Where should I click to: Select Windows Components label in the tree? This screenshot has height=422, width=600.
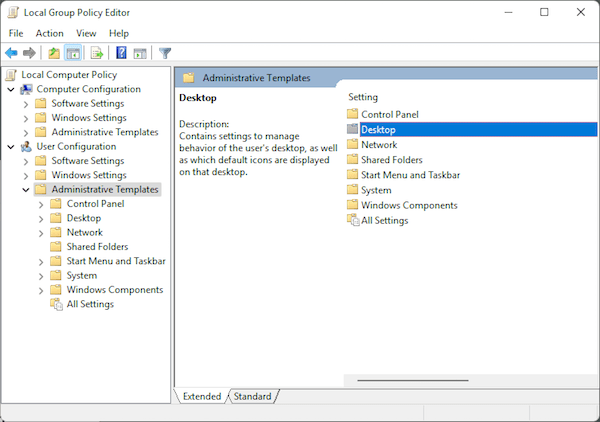click(115, 290)
